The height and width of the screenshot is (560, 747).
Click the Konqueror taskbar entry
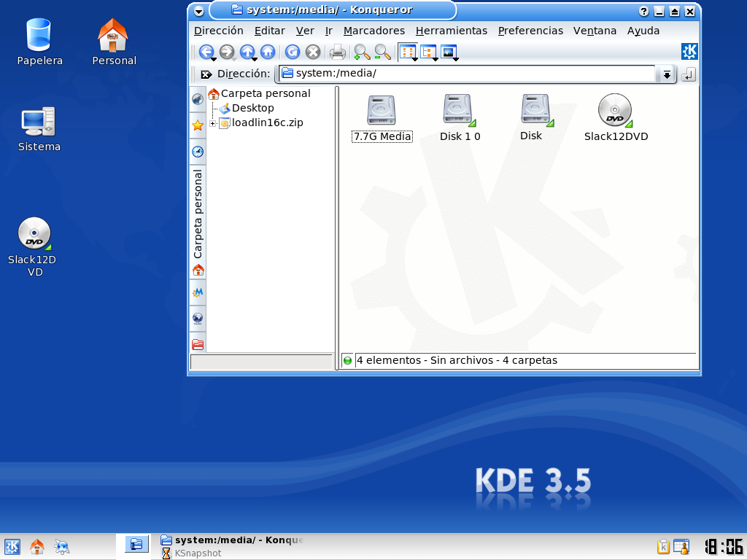[232, 540]
